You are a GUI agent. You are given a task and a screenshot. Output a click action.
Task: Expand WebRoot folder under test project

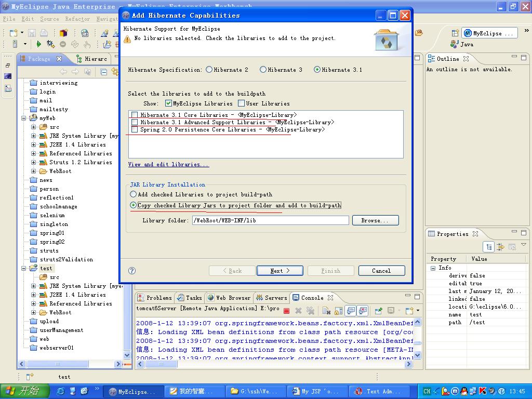click(33, 312)
